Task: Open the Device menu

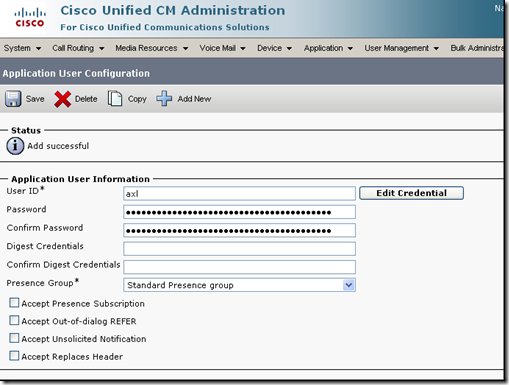Action: (274, 48)
